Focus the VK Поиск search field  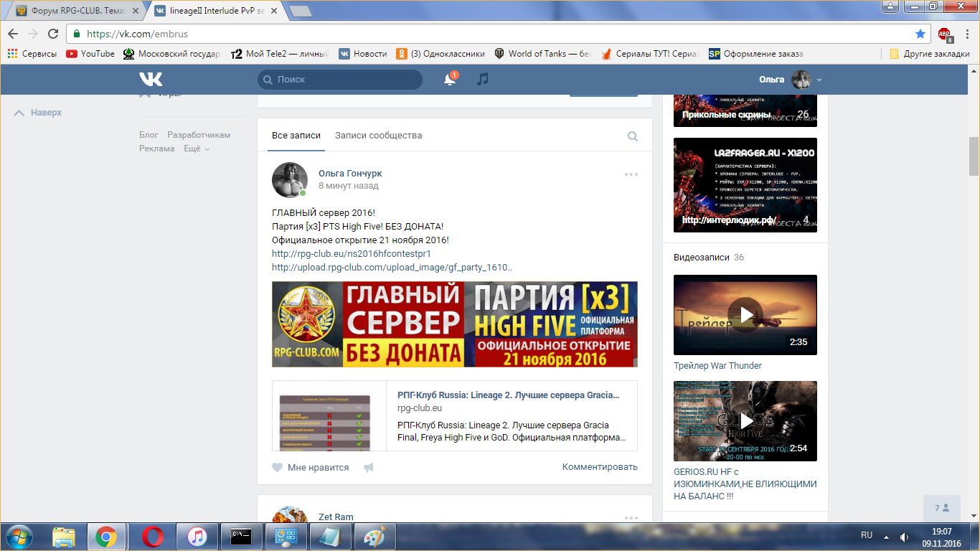tap(340, 80)
